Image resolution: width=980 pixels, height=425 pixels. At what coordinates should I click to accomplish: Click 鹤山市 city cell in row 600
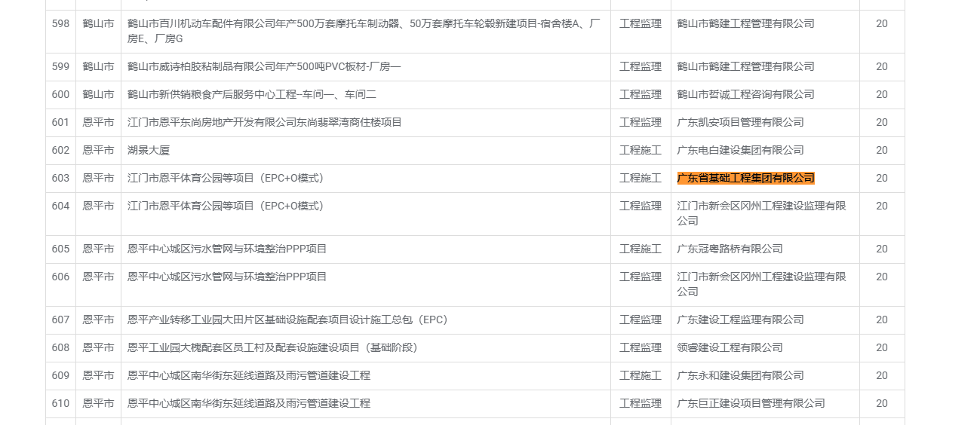(x=98, y=95)
